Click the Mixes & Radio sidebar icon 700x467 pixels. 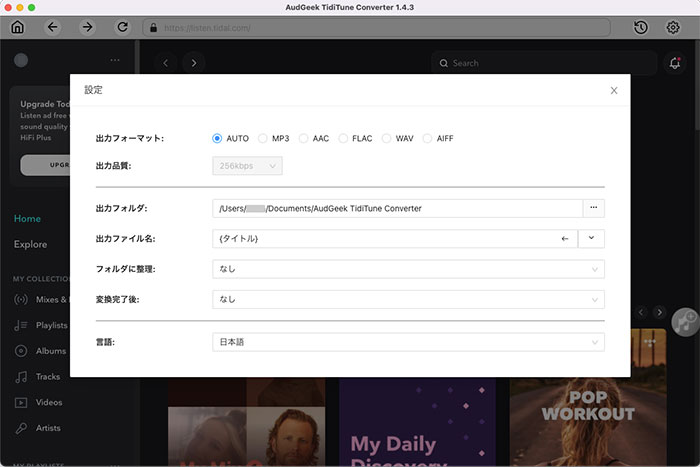[21, 299]
